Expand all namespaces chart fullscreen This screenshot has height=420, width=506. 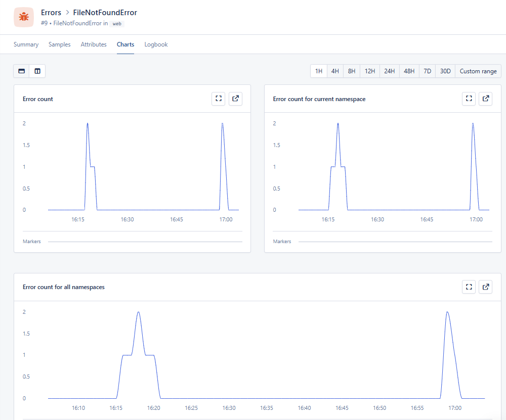(469, 287)
